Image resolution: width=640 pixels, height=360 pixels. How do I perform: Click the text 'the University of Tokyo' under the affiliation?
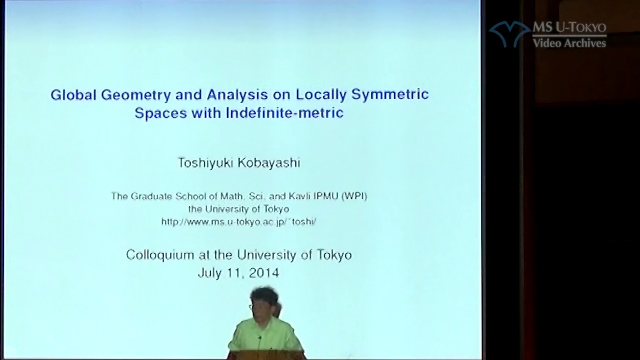pyautogui.click(x=238, y=209)
